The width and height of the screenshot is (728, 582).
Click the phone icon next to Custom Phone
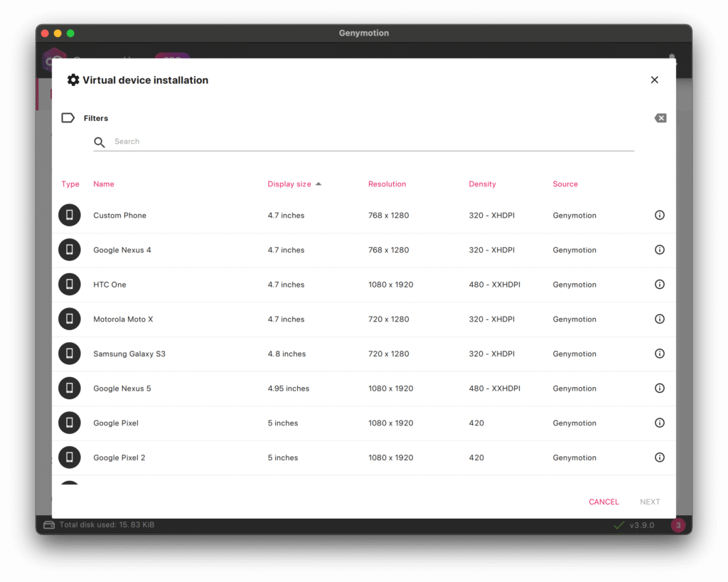[x=69, y=215]
